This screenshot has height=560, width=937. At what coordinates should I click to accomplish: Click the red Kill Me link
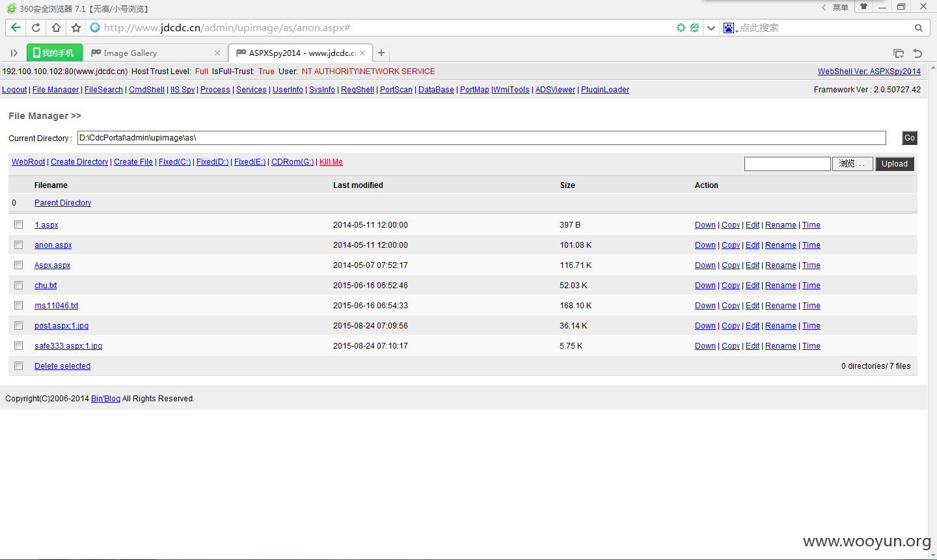pos(331,162)
